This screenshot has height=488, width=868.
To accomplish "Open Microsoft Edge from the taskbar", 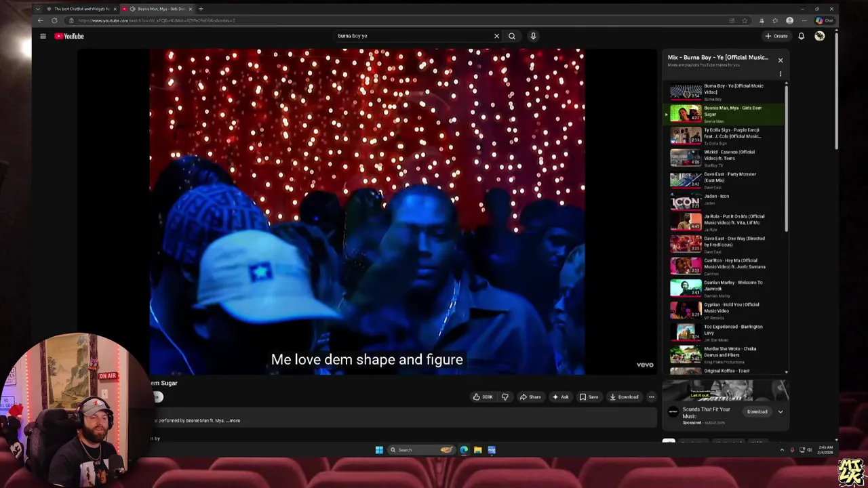I will click(464, 449).
